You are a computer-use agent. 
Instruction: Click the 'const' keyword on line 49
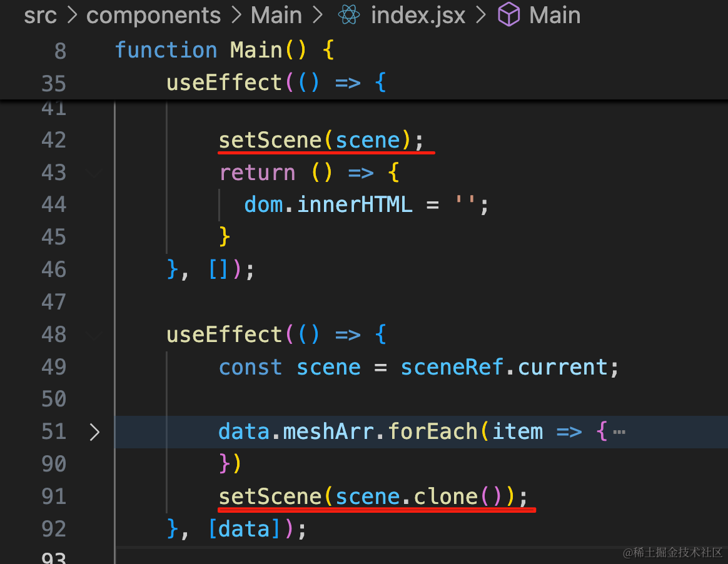click(x=250, y=368)
